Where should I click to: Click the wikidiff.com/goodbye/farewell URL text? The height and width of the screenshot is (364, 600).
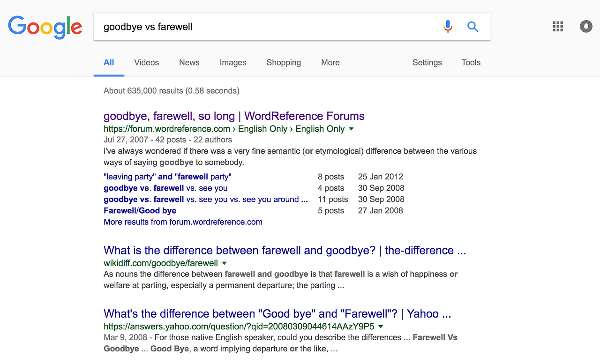point(161,263)
